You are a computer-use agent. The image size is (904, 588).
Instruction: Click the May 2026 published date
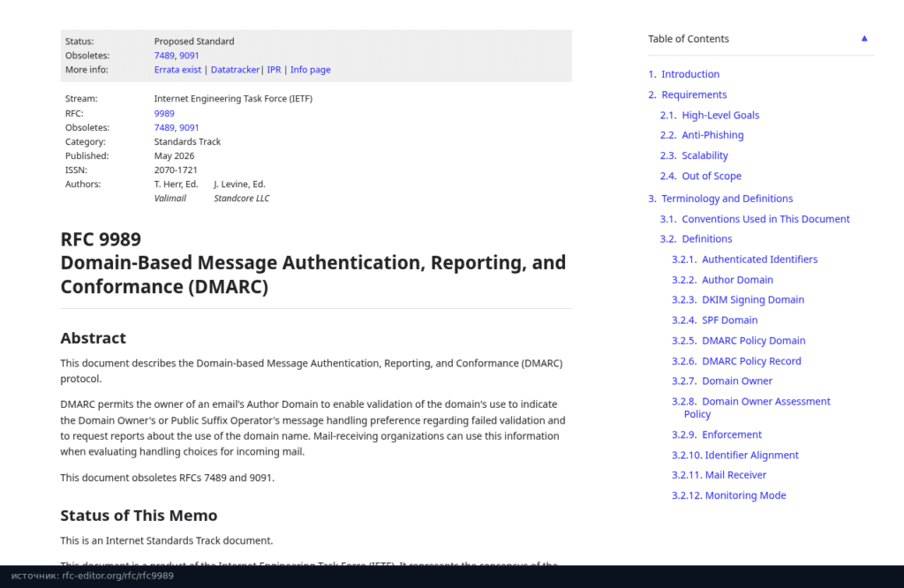click(x=174, y=156)
